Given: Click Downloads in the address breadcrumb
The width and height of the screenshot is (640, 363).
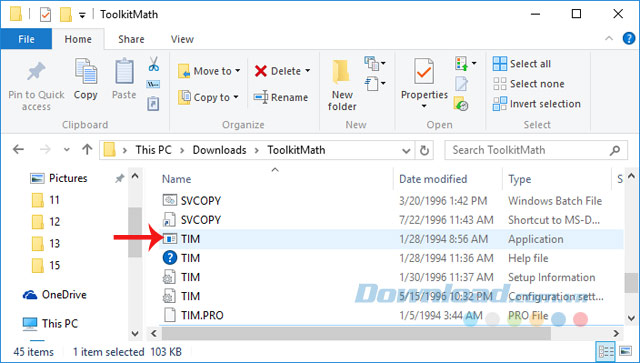Looking at the screenshot, I should pos(219,150).
